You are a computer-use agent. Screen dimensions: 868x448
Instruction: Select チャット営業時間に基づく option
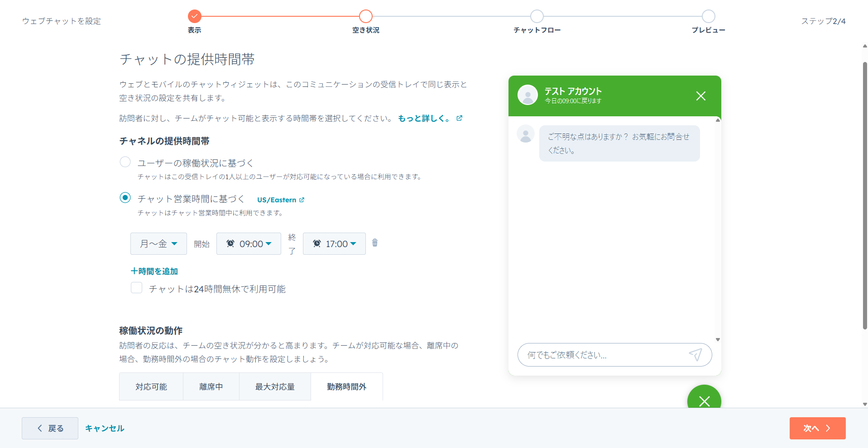point(125,197)
